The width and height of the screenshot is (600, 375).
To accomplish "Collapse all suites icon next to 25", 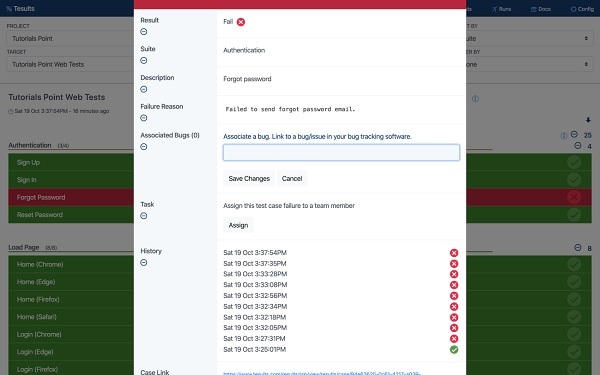I will (x=574, y=134).
